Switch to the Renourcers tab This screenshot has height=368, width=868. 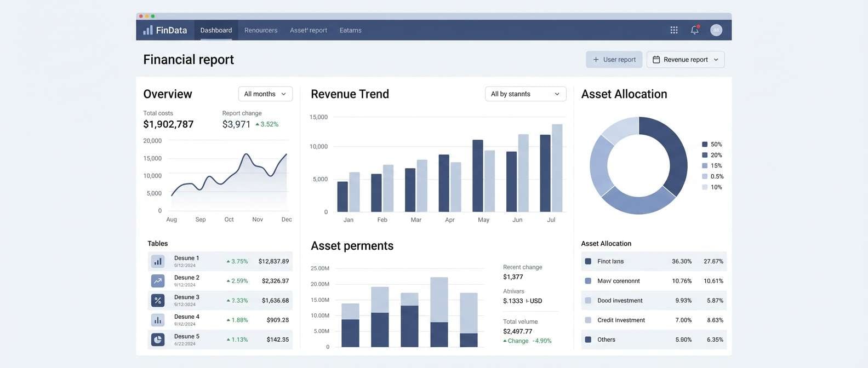pos(261,30)
